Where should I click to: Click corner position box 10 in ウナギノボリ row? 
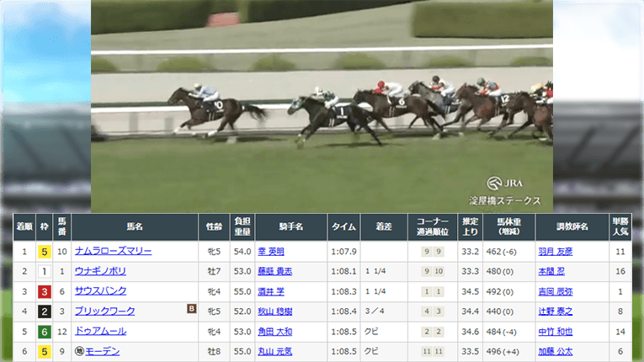click(x=439, y=271)
